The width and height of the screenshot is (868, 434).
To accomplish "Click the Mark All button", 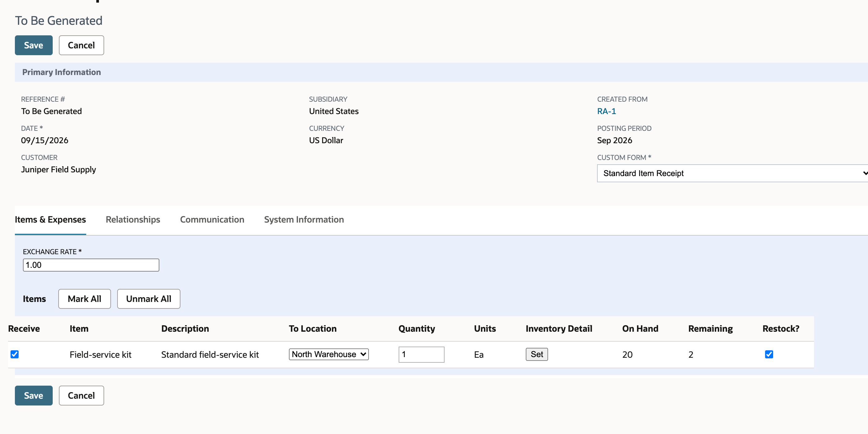I will tap(84, 299).
